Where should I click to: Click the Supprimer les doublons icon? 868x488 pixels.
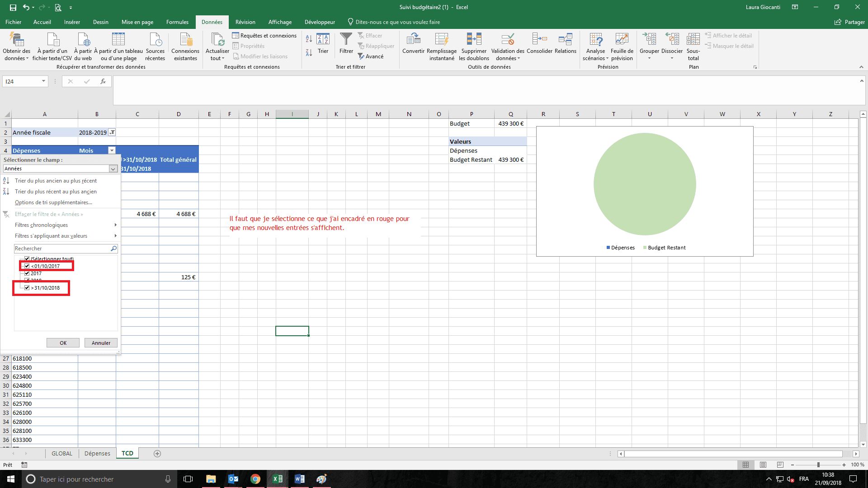click(x=474, y=40)
